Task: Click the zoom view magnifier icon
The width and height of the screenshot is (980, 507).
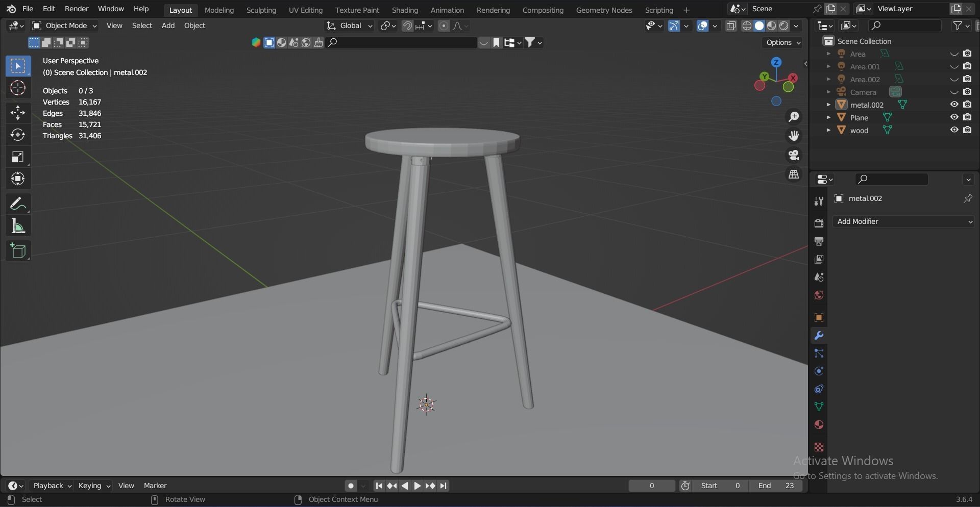Action: (794, 117)
